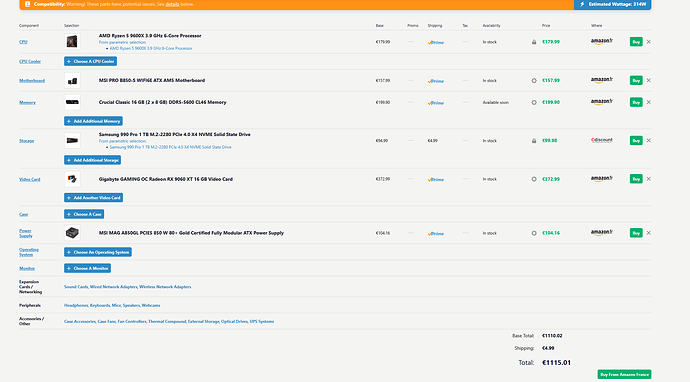Open the CPU Cooler component link
The height and width of the screenshot is (382, 690).
coord(30,62)
